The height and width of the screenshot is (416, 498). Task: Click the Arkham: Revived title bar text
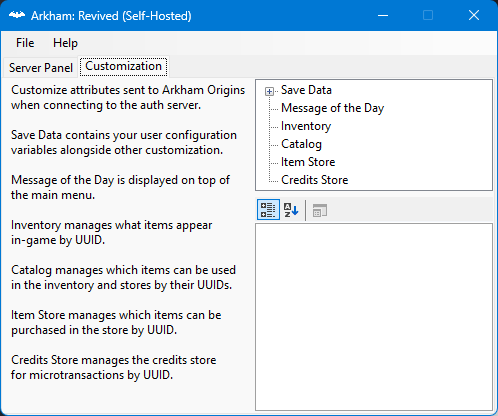(111, 16)
